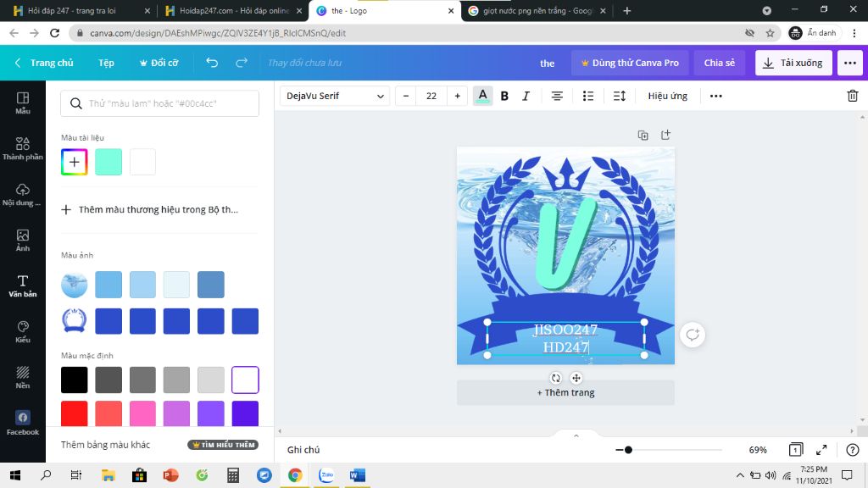Select the red default color
The image size is (868, 488).
coord(75,413)
